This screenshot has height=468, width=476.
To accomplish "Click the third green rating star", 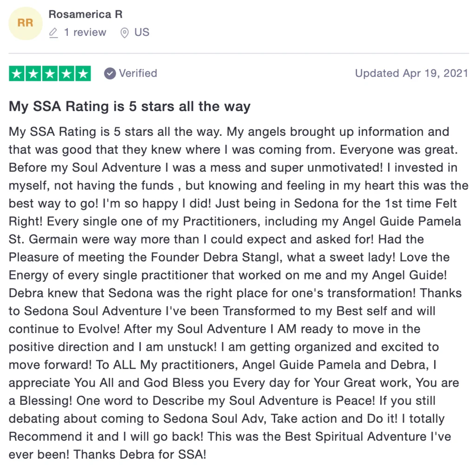I will coord(50,74).
